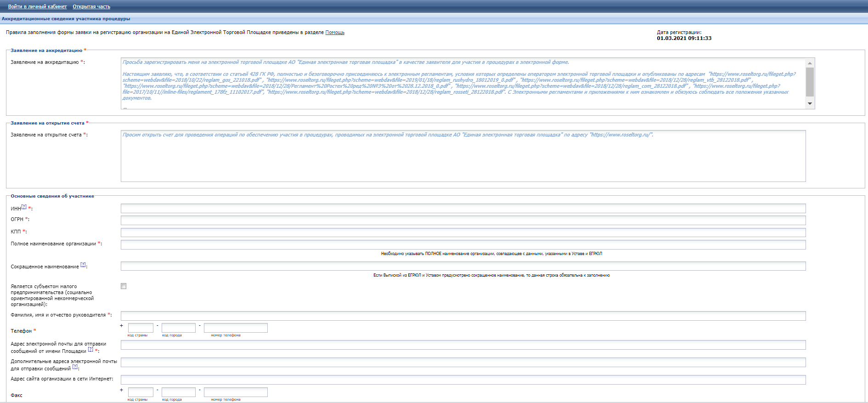Focus the ИНН input field
The image size is (868, 403).
coord(463,209)
